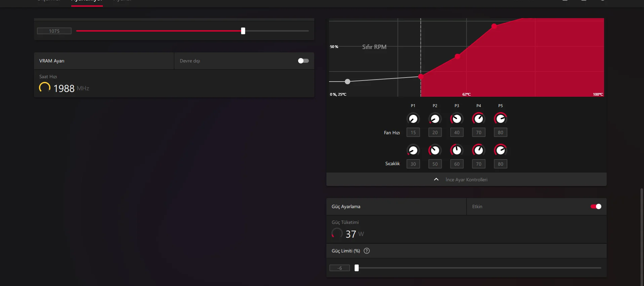The image size is (644, 286).
Task: Click the slider handle beside the 1075 value
Action: 243,31
